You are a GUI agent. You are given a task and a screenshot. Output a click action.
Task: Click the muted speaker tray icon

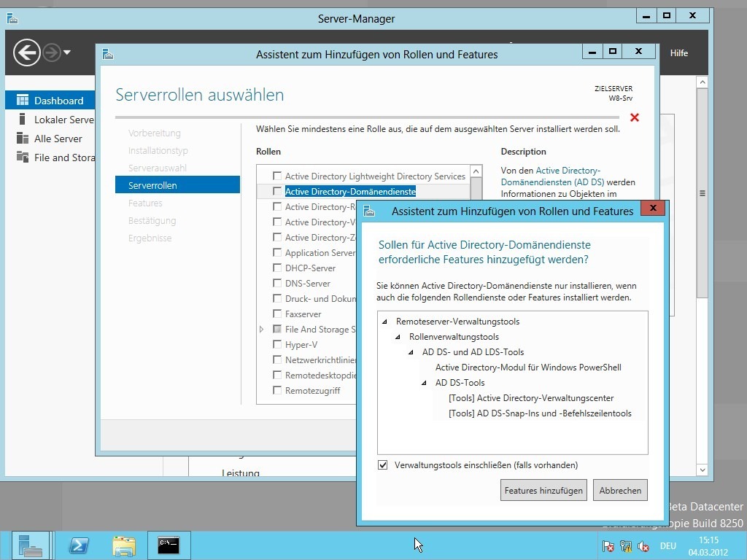coord(643,547)
